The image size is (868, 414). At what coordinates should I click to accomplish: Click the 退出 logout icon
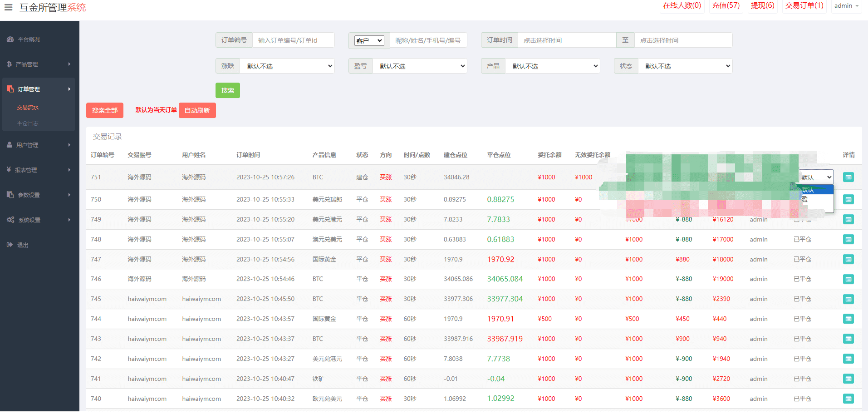(x=10, y=245)
